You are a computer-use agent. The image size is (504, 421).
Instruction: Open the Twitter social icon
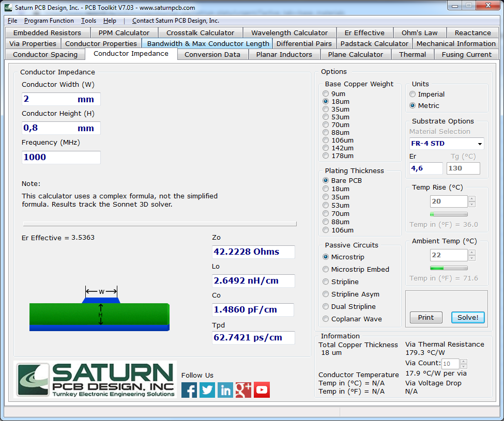[207, 390]
